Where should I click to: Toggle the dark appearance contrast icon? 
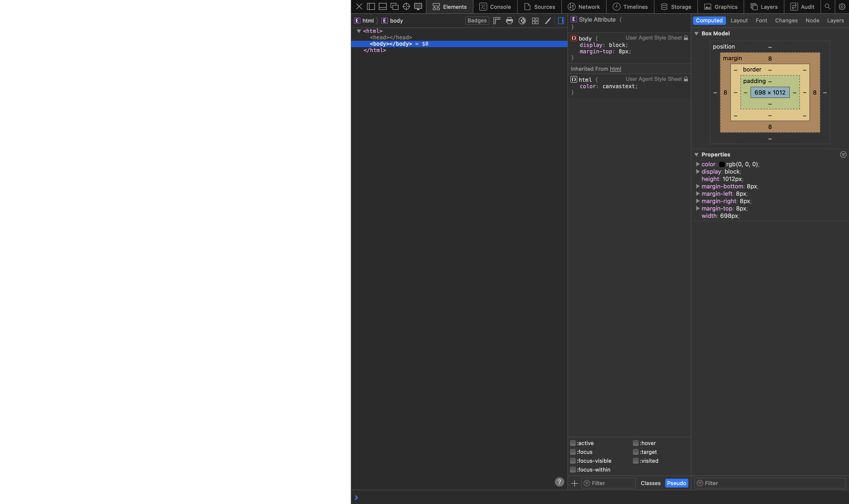coord(522,20)
